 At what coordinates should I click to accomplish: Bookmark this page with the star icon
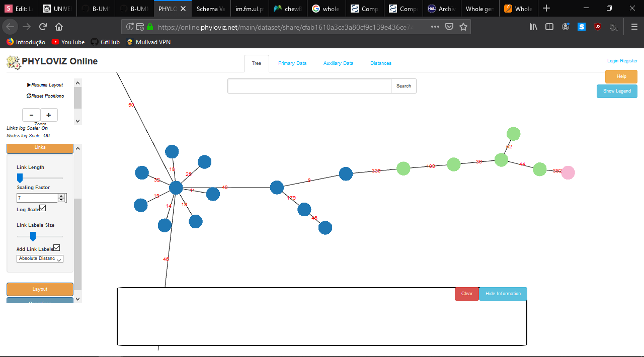[x=463, y=27]
